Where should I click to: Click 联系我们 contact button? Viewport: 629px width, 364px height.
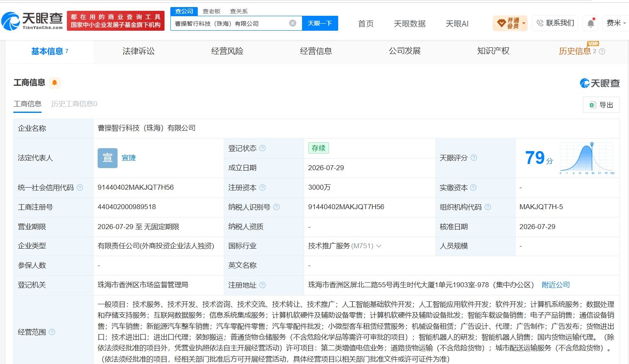[x=555, y=23]
